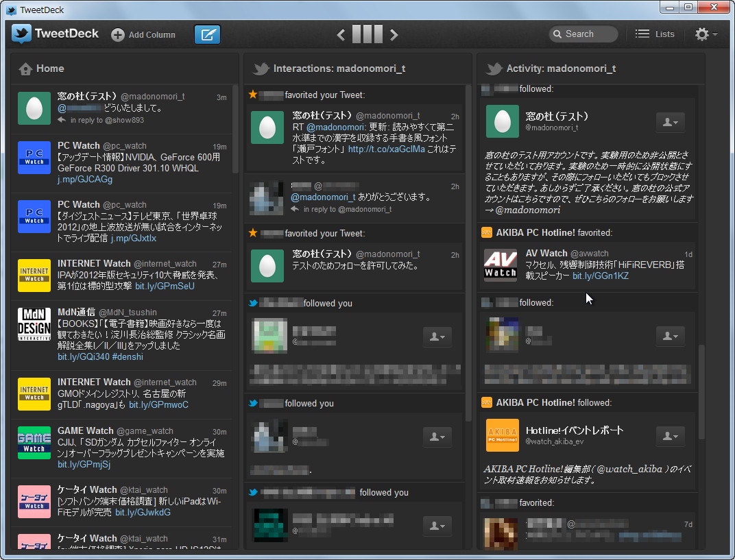Screen dimensions: 735x560
Task: Open the follow options dropdown in the 'followed you' notification
Action: click(437, 337)
